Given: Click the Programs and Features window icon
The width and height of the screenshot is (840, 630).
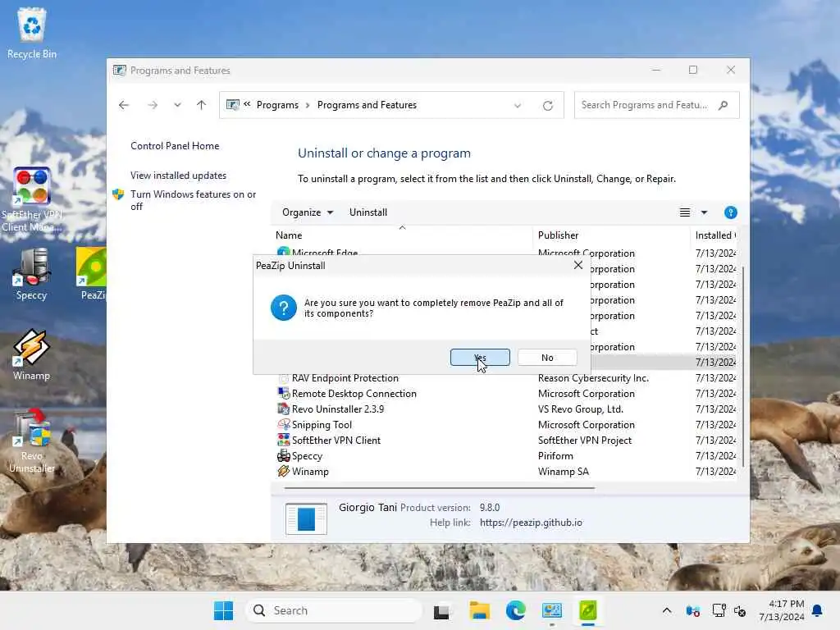Looking at the screenshot, I should [x=120, y=71].
